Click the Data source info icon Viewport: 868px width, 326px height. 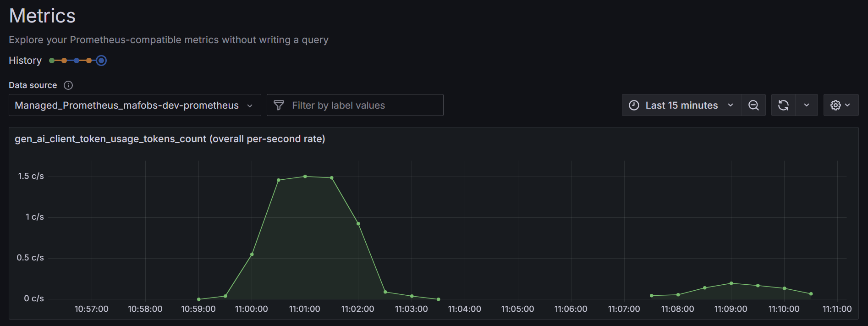[x=68, y=85]
